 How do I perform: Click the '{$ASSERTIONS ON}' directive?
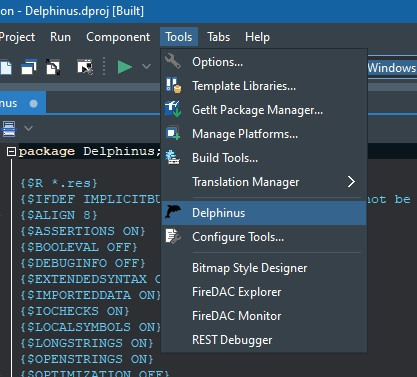(x=83, y=231)
